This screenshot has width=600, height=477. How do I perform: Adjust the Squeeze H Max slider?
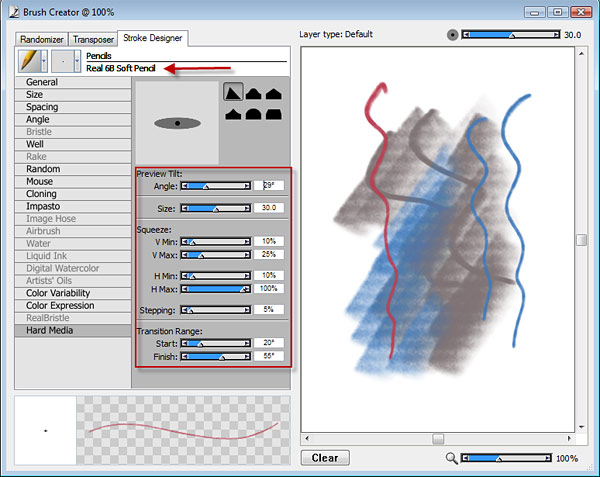pyautogui.click(x=216, y=289)
